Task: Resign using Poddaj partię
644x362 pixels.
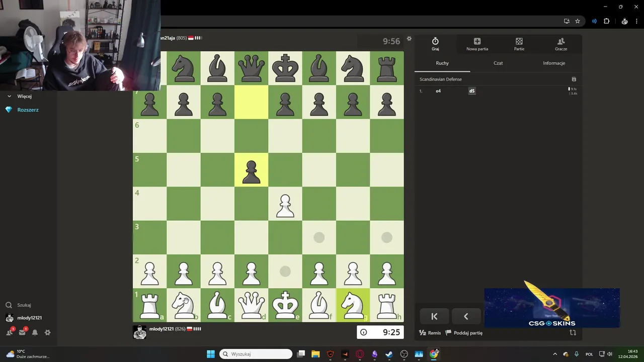Action: [464, 333]
